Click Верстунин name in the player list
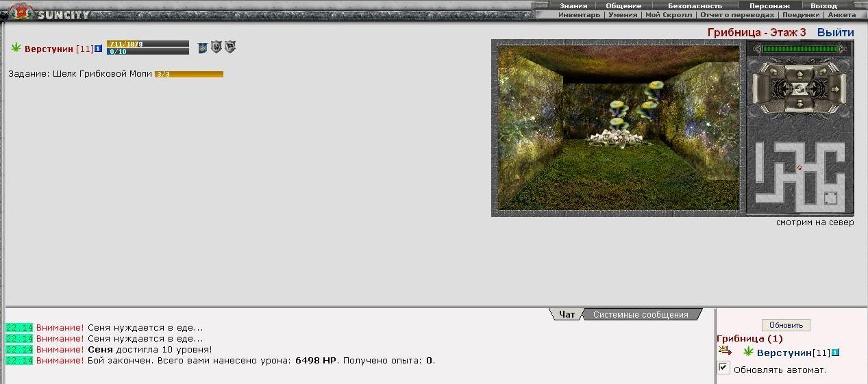868x384 pixels. pyautogui.click(x=784, y=353)
